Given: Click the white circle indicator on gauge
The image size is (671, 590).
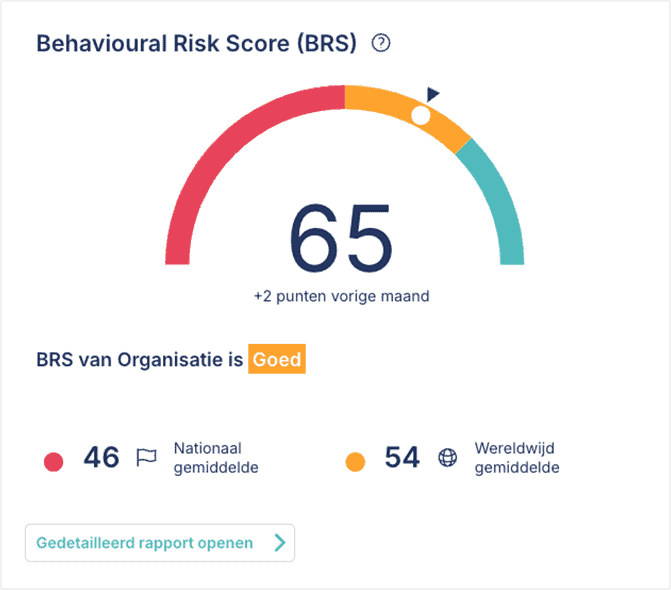Looking at the screenshot, I should tap(421, 116).
